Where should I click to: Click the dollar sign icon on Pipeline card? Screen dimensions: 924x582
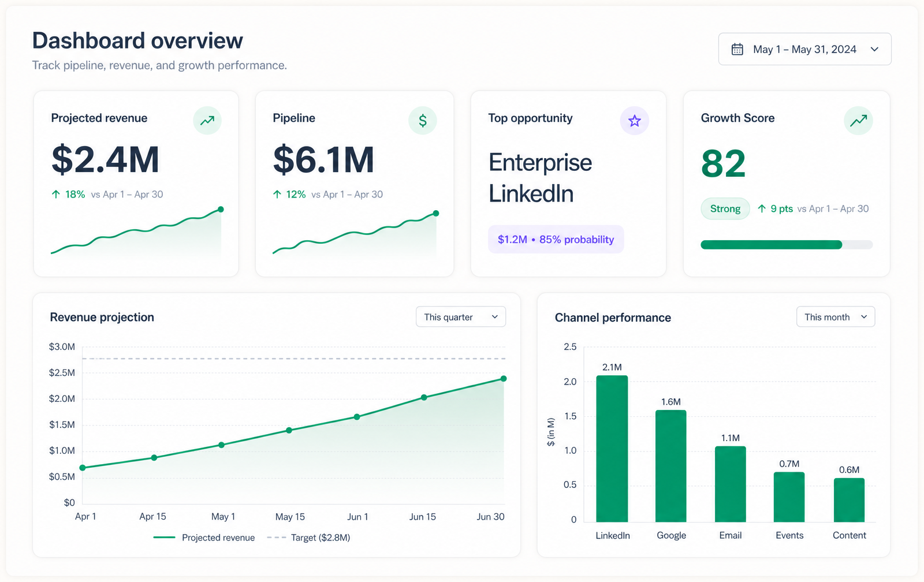423,121
